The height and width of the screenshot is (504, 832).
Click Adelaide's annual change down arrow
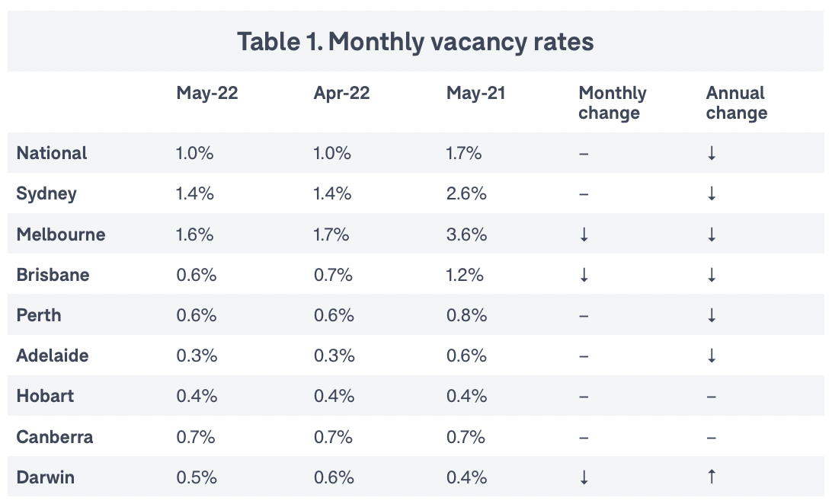point(712,356)
